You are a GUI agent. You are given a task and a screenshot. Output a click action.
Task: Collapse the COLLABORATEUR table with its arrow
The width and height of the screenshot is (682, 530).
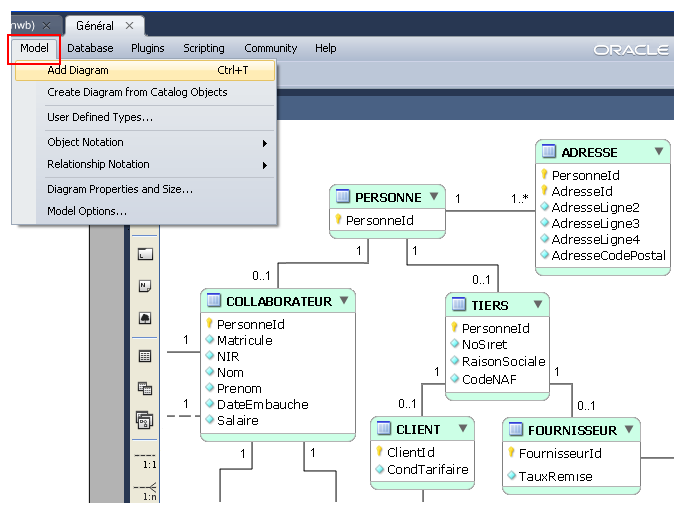tap(343, 301)
